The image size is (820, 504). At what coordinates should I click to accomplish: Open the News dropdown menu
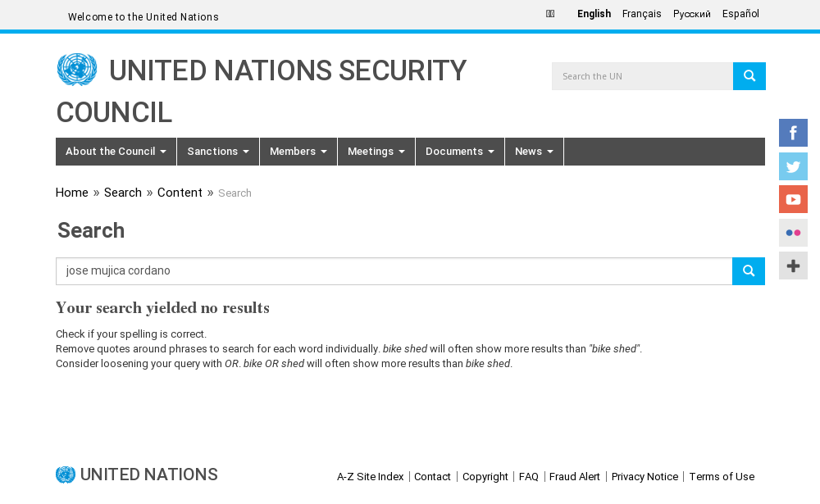(x=534, y=152)
